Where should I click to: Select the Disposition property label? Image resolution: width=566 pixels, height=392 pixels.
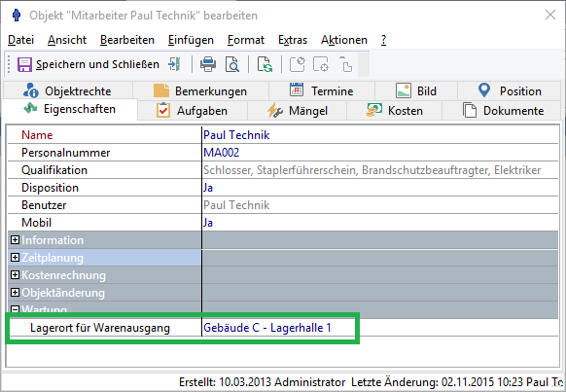pyautogui.click(x=50, y=188)
